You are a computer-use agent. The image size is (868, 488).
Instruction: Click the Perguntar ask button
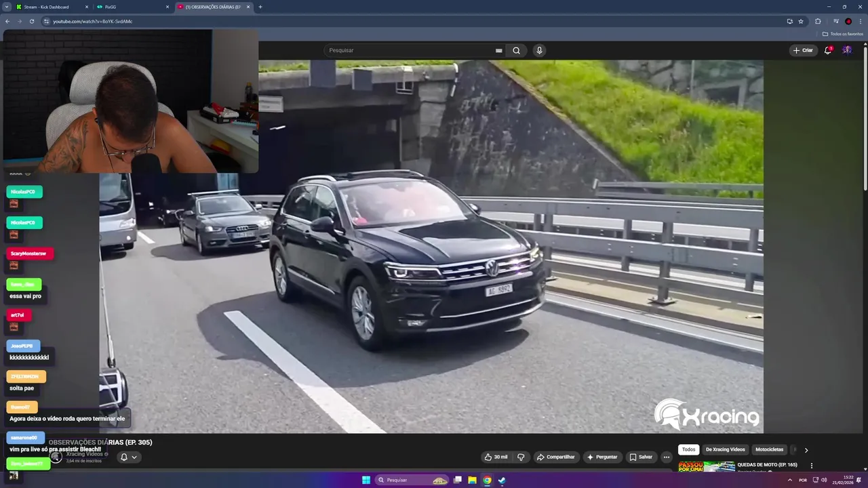pos(601,457)
